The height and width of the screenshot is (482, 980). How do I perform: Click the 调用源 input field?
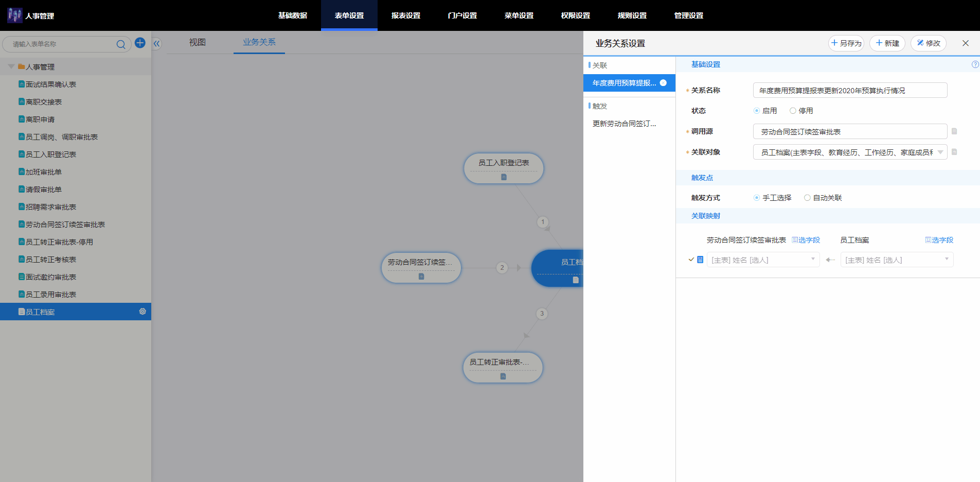point(850,131)
